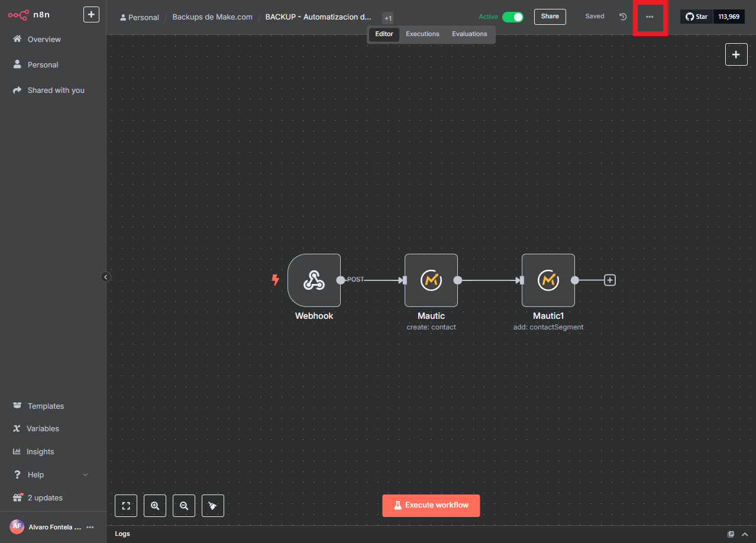Screen dimensions: 756x543
Task: Expand the Logs panel chevron
Action: click(745, 534)
